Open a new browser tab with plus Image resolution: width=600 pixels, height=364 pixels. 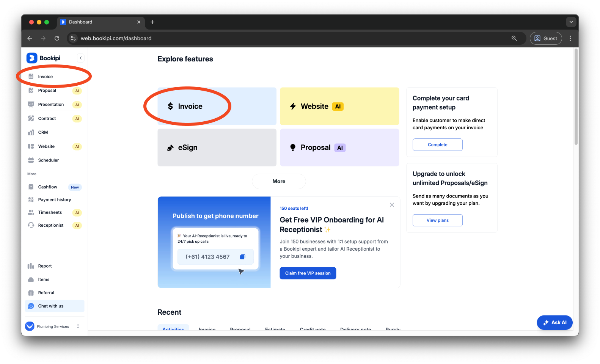point(152,22)
